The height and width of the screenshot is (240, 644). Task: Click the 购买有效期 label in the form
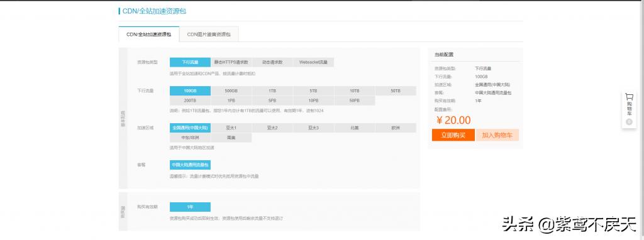147,207
